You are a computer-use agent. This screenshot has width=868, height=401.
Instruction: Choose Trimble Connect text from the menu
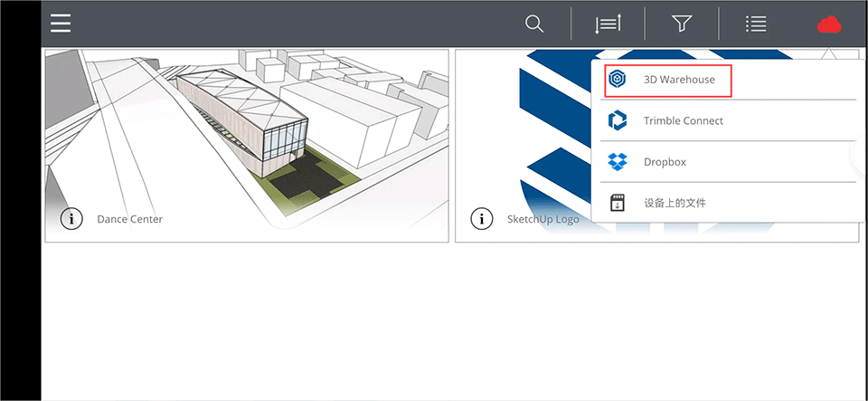click(x=683, y=121)
